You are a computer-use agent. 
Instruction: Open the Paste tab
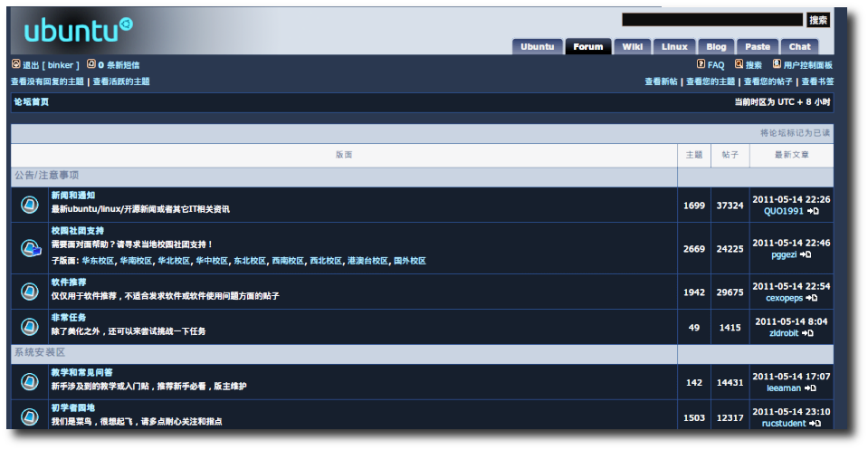point(758,46)
